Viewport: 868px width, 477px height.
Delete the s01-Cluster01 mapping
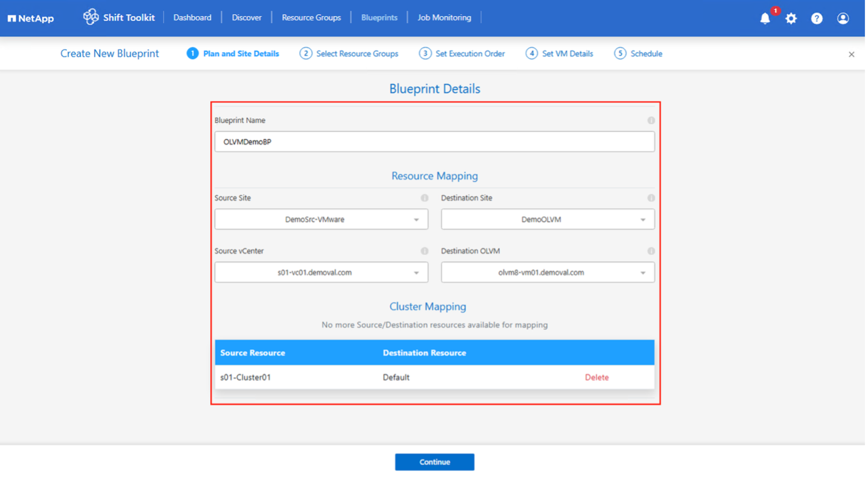(598, 378)
